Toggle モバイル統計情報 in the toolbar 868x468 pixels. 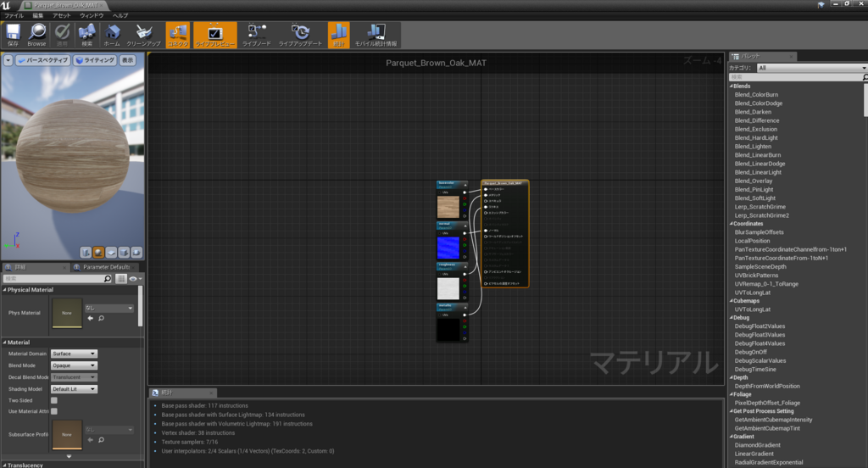376,35
